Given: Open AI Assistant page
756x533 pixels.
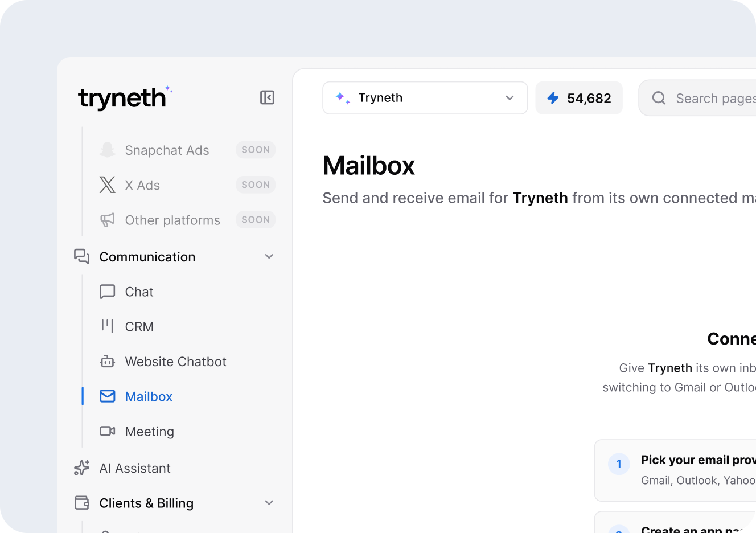Looking at the screenshot, I should point(175,468).
